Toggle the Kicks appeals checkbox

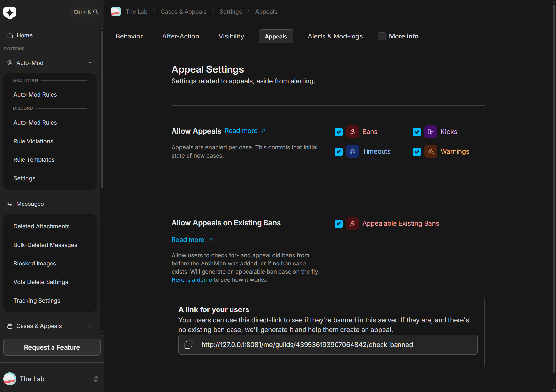(417, 132)
